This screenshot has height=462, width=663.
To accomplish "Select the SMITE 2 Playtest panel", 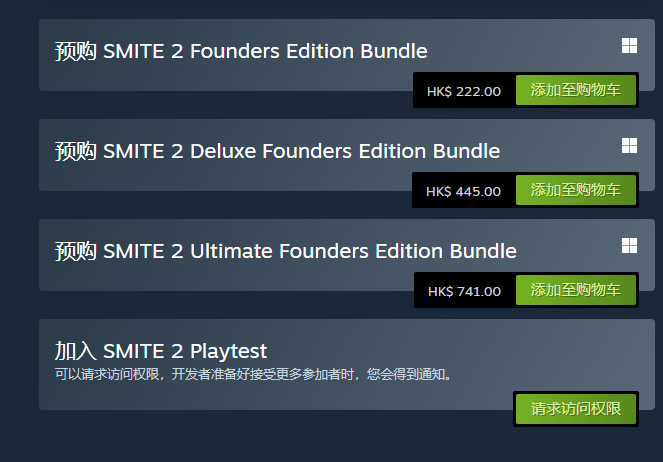I will tap(347, 364).
